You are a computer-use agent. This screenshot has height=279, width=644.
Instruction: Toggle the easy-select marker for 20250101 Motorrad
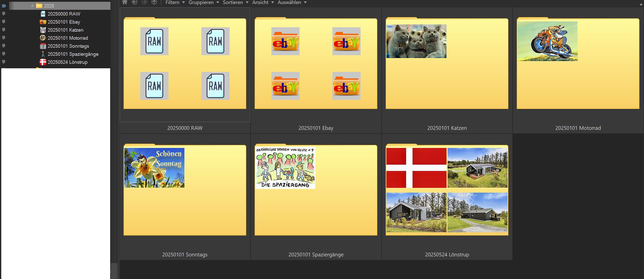4,38
